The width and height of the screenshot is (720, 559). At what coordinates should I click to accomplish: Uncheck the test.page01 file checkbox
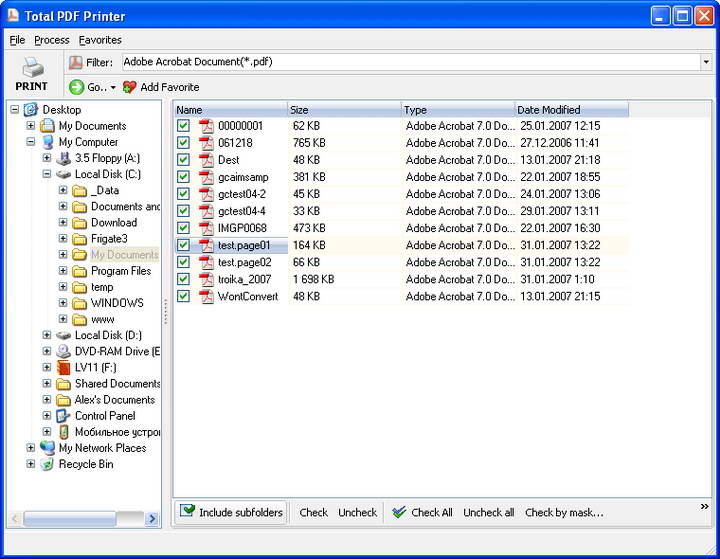[183, 245]
